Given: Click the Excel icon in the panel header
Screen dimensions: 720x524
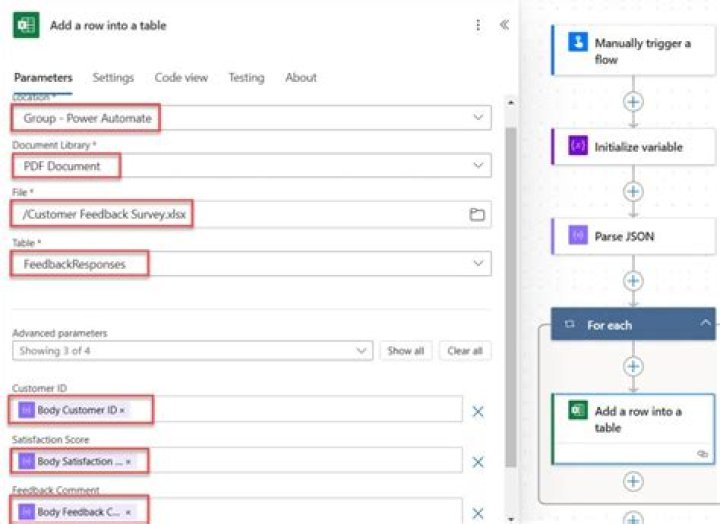Looking at the screenshot, I should [26, 25].
